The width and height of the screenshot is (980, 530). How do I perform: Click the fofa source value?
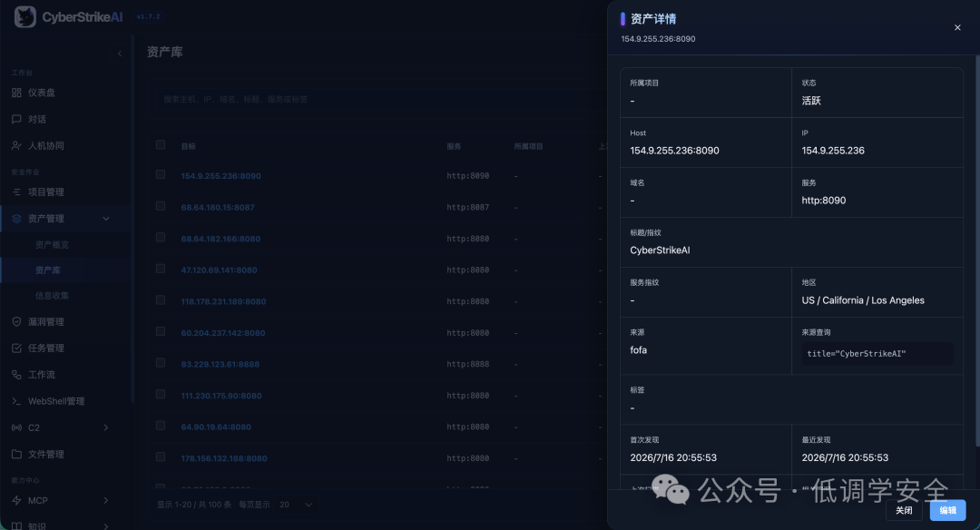[x=638, y=350]
